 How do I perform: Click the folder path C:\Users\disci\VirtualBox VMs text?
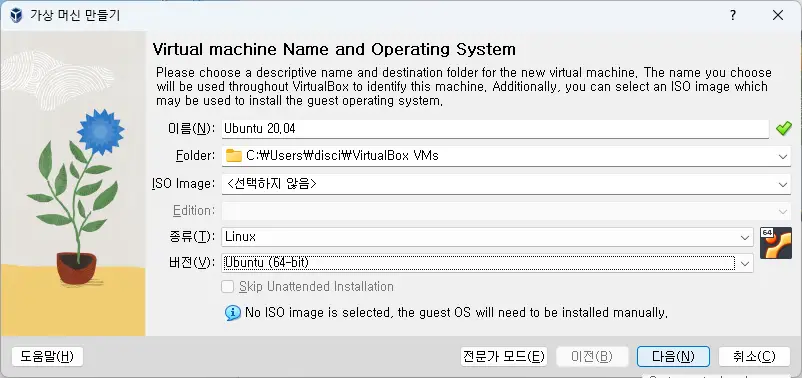click(x=342, y=155)
